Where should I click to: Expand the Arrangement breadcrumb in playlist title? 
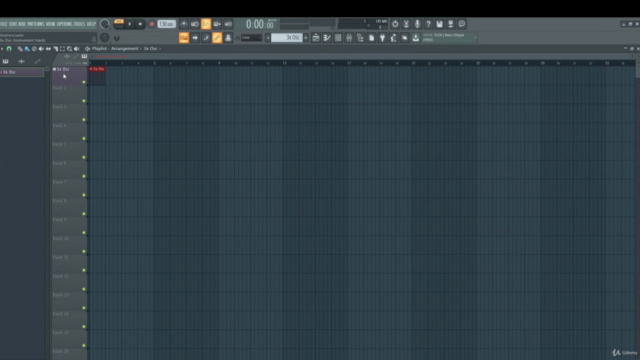point(124,49)
